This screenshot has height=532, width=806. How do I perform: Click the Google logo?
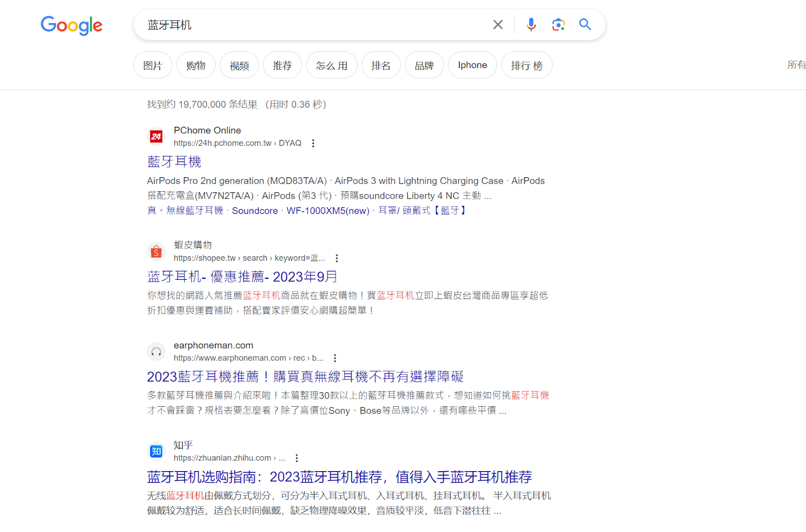(x=71, y=25)
